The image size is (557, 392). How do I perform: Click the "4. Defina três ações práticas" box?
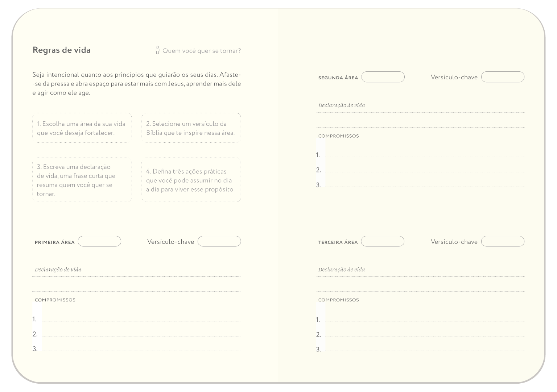(191, 180)
